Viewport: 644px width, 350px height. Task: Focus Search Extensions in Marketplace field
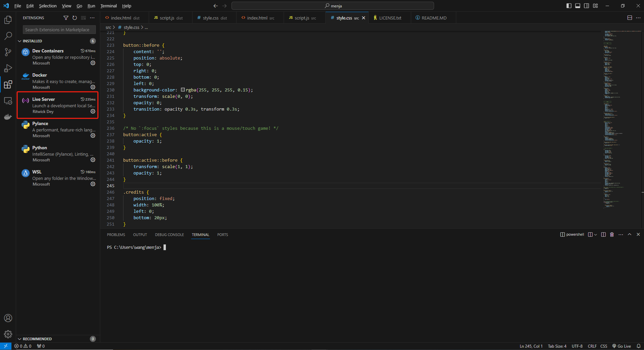click(x=59, y=30)
